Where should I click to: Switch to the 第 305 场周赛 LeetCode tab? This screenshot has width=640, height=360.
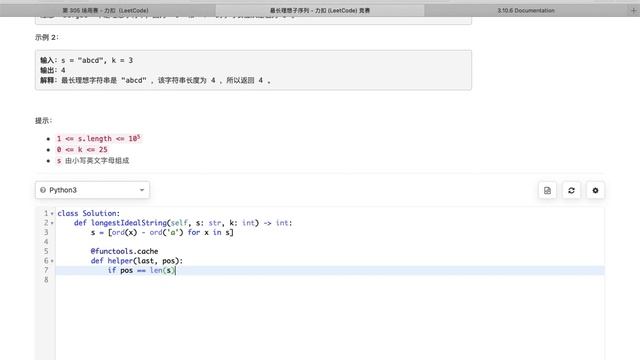coord(105,10)
